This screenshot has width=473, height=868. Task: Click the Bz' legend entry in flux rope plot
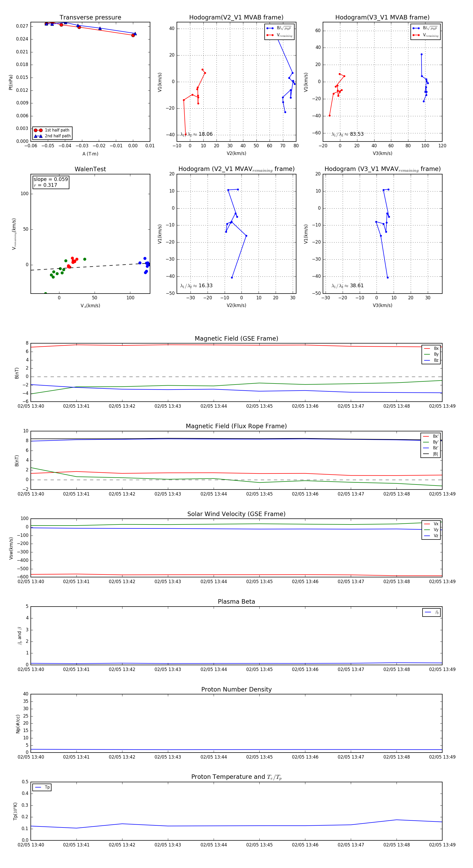tap(431, 448)
